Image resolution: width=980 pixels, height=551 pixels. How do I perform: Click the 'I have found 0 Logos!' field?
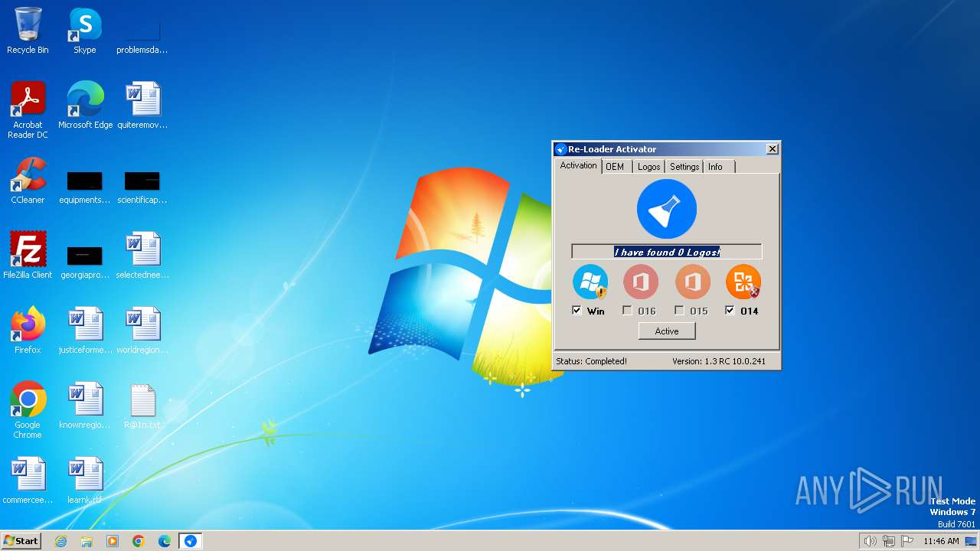point(667,252)
